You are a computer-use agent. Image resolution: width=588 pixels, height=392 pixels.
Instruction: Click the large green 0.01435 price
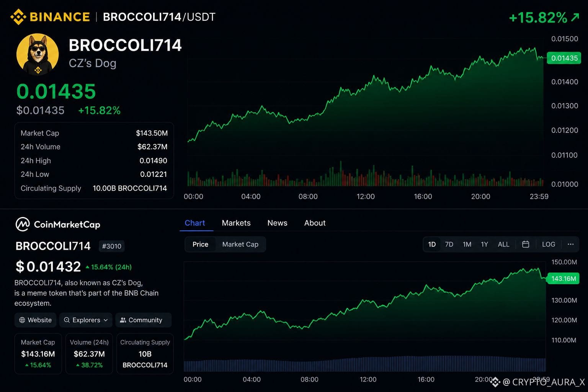[x=56, y=91]
